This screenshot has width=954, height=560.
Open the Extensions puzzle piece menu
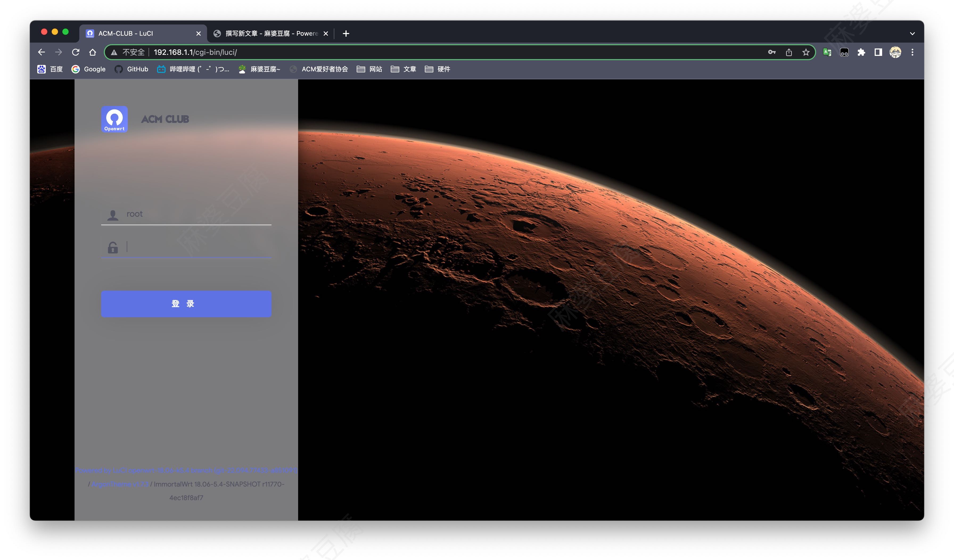tap(861, 52)
